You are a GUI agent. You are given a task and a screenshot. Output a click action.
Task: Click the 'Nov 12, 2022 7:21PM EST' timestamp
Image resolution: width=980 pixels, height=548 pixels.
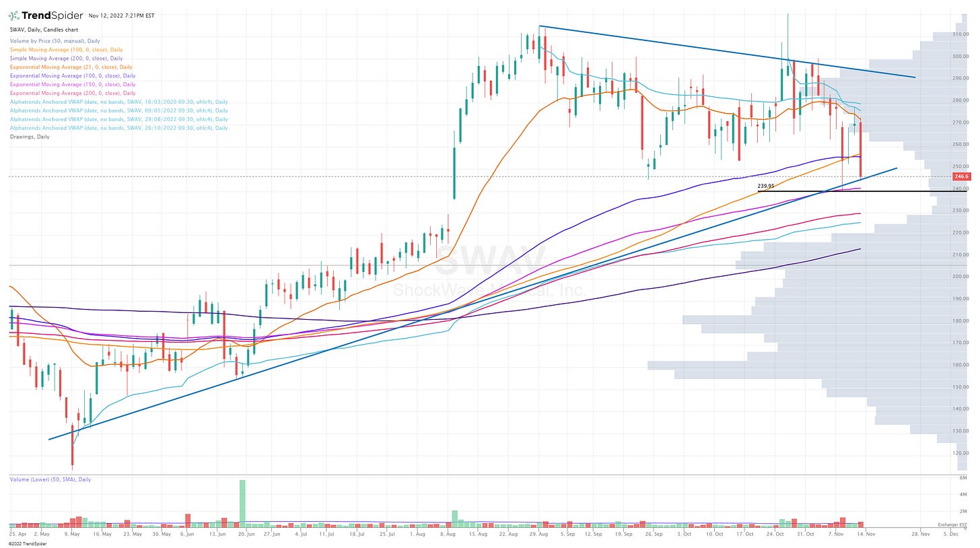[121, 15]
